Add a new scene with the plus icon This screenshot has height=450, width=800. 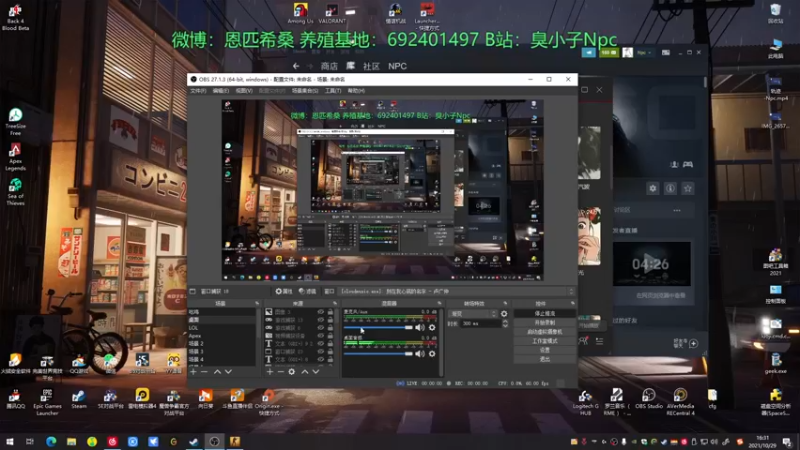193,372
